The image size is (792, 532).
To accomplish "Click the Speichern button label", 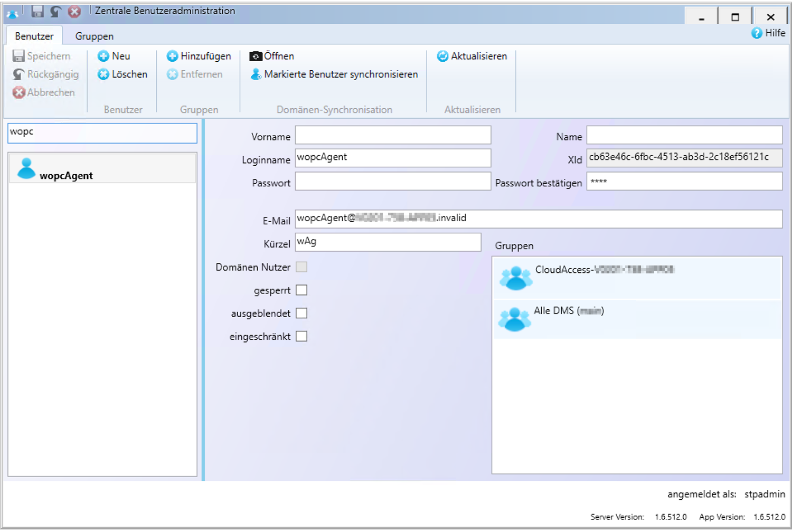I will pos(49,56).
